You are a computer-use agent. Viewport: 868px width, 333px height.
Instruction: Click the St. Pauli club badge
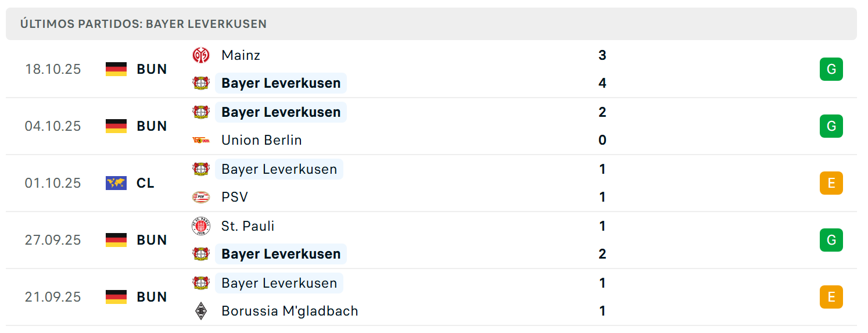[x=201, y=226]
